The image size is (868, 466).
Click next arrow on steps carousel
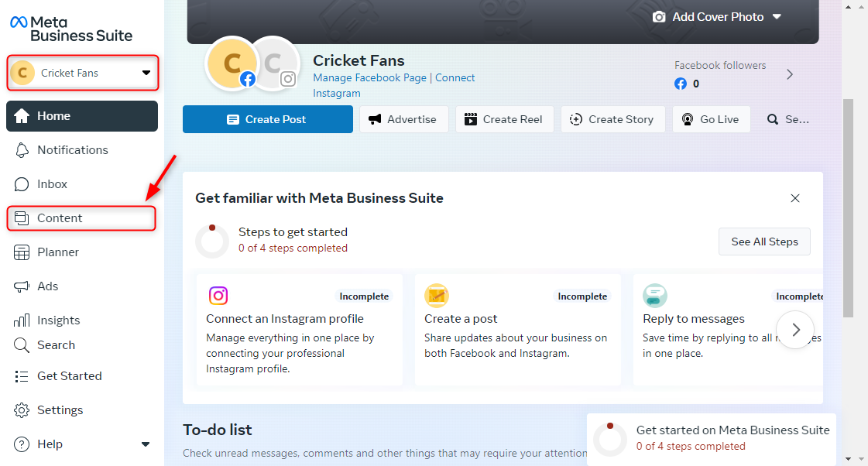coord(795,331)
